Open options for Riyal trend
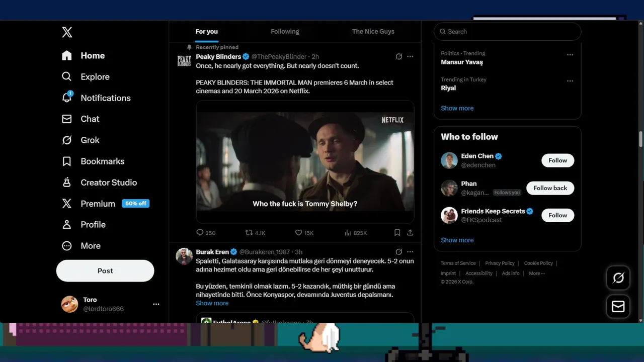Viewport: 644px width, 362px height. click(570, 81)
